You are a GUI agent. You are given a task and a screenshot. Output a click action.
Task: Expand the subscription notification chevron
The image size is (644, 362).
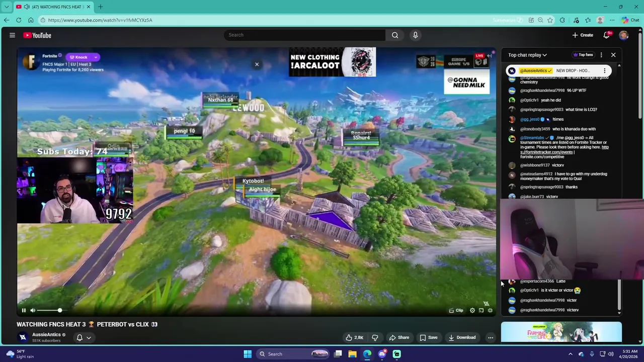[x=89, y=337]
